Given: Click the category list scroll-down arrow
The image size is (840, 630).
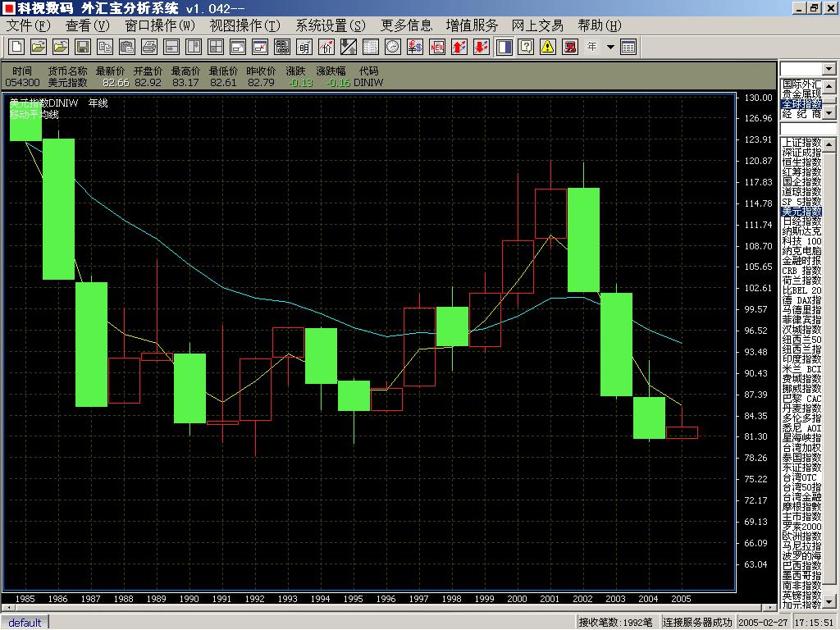Looking at the screenshot, I should coord(829,112).
